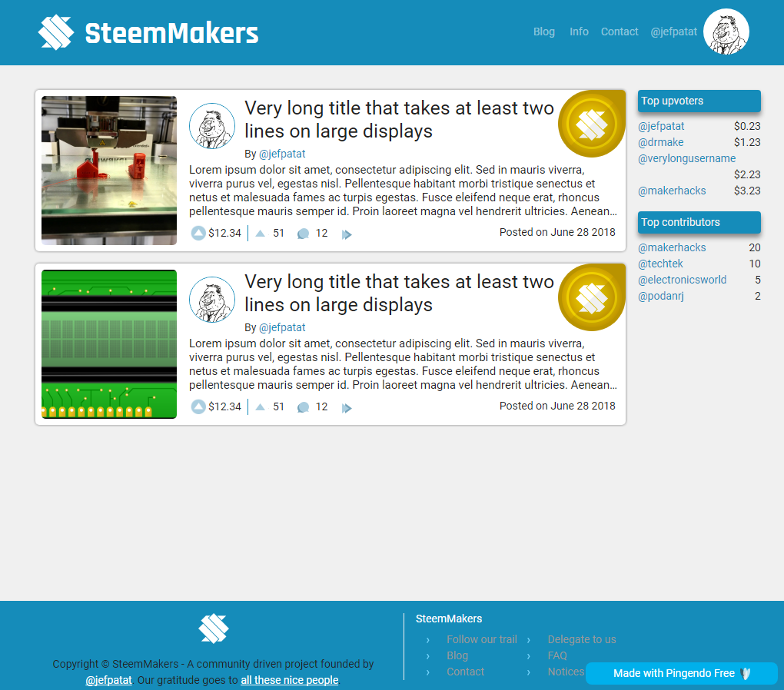Viewport: 784px width, 690px height.
Task: Open the 3D printer thumbnail image
Action: [x=109, y=171]
